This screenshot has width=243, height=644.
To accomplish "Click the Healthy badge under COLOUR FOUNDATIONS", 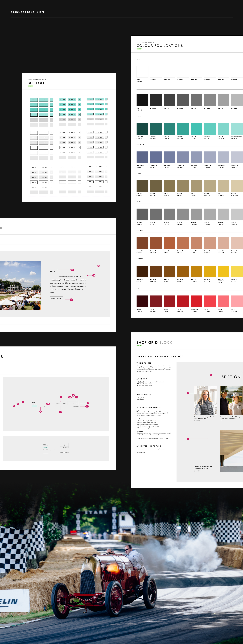I will click(139, 49).
